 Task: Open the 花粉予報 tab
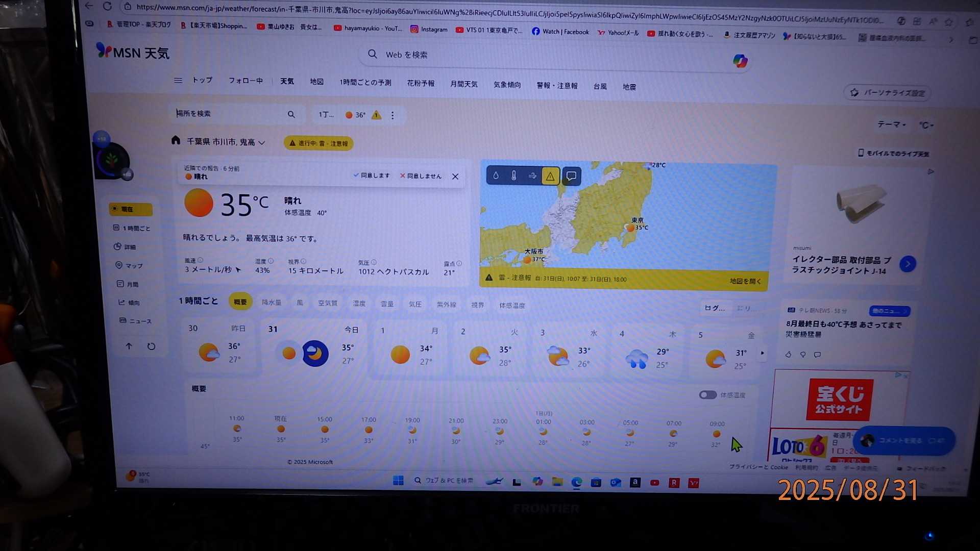point(420,83)
